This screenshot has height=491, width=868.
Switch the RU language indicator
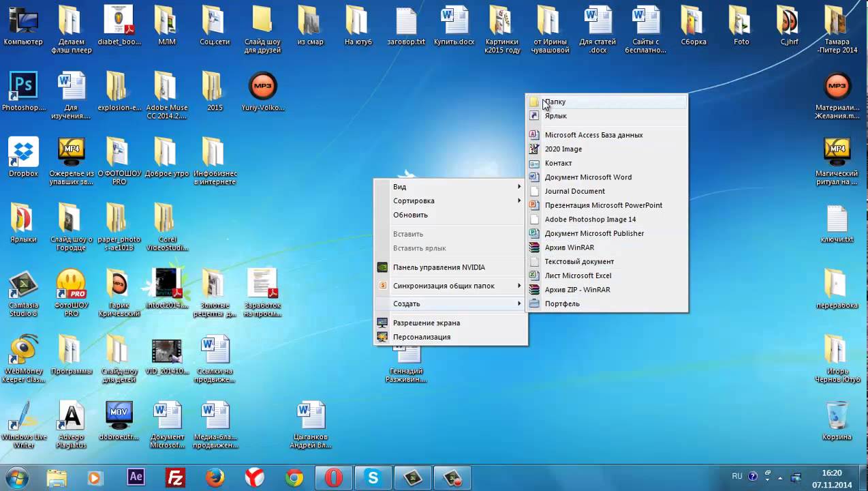737,477
